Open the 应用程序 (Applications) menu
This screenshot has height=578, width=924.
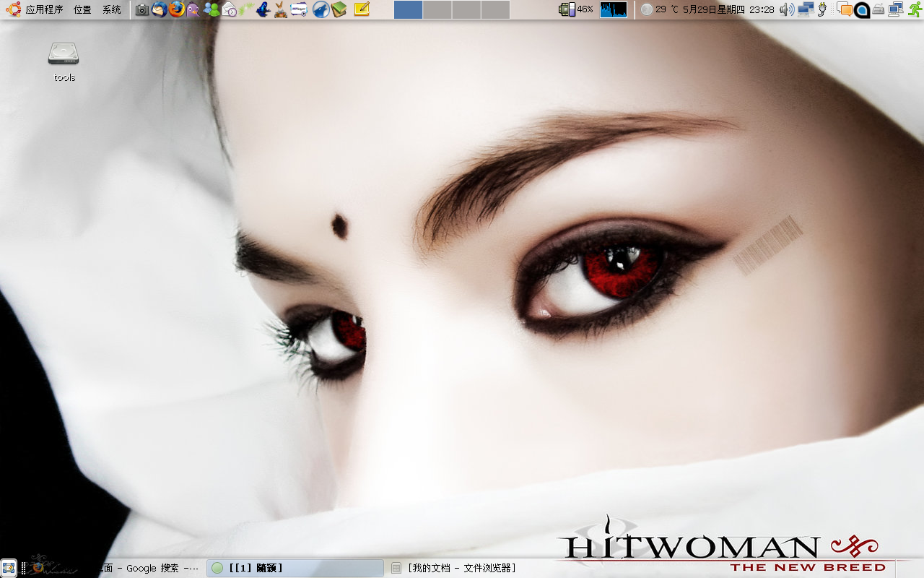pyautogui.click(x=44, y=9)
